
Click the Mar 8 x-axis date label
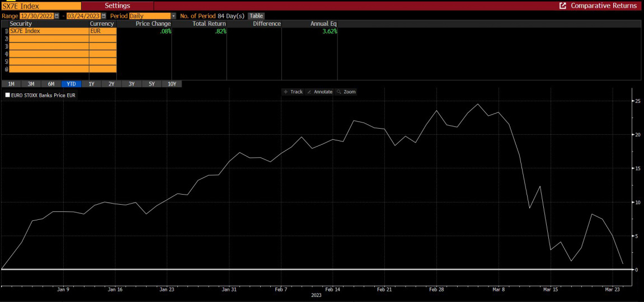499,289
